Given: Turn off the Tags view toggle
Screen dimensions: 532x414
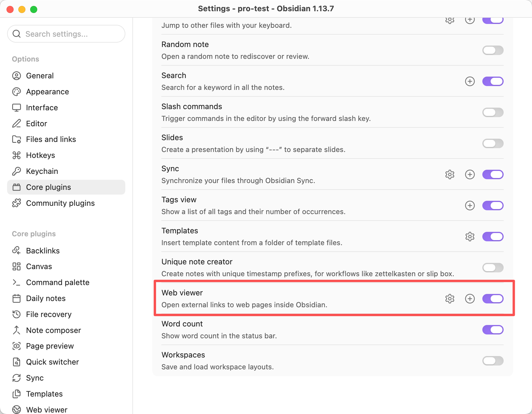Looking at the screenshot, I should [493, 206].
